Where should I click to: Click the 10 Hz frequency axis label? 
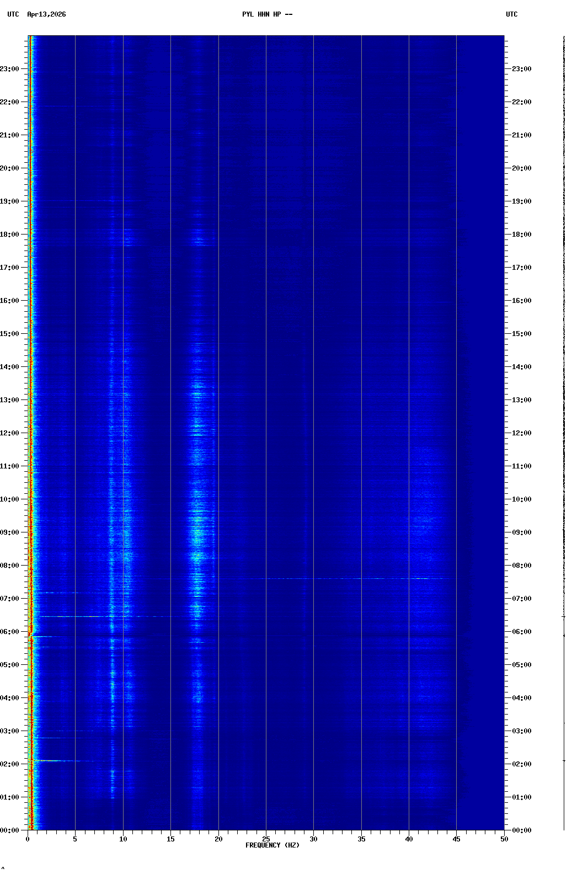coord(123,839)
